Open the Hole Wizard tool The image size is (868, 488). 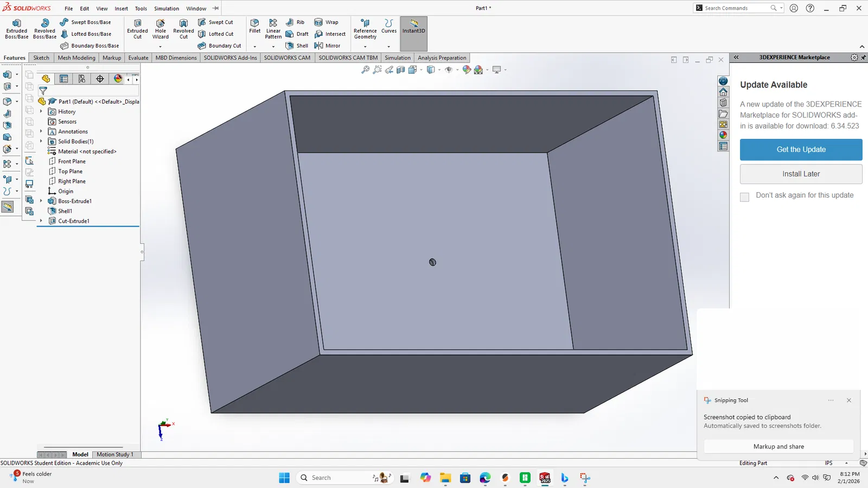point(161,29)
